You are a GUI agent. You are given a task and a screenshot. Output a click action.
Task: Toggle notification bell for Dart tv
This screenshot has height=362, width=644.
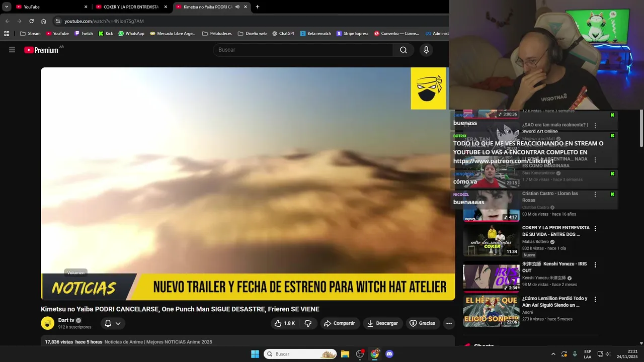(108, 323)
